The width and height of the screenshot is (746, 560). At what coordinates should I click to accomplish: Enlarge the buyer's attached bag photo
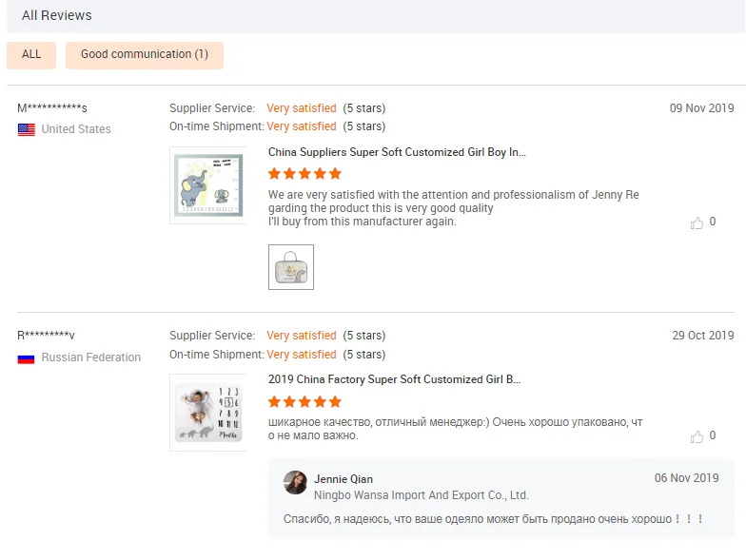291,267
